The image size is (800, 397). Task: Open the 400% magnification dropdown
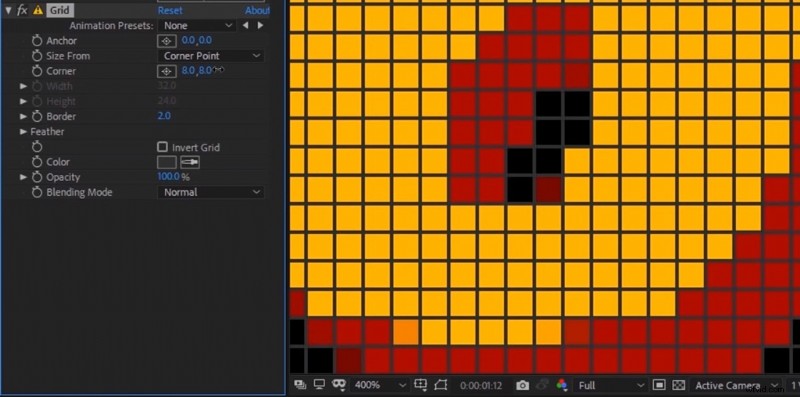[380, 385]
